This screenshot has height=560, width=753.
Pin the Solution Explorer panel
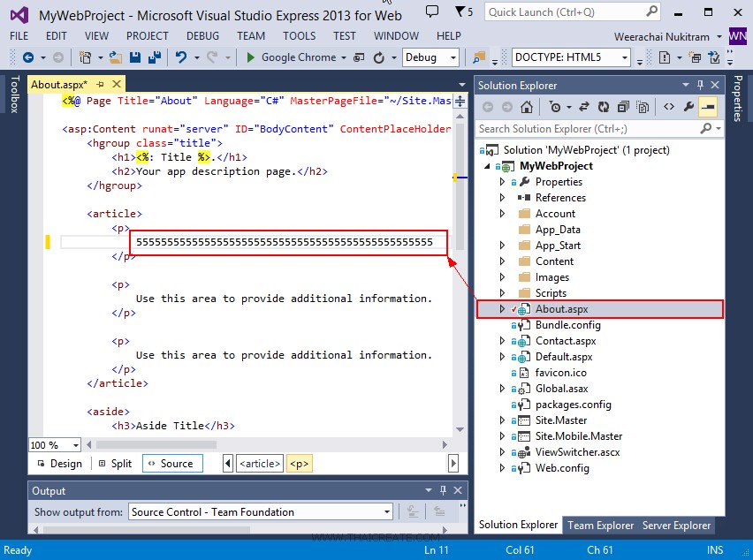tap(700, 85)
